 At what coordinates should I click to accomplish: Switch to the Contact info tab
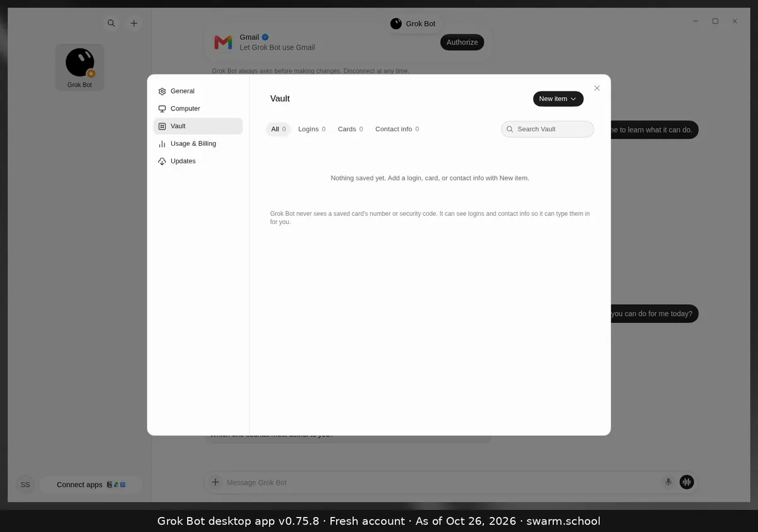tap(397, 129)
